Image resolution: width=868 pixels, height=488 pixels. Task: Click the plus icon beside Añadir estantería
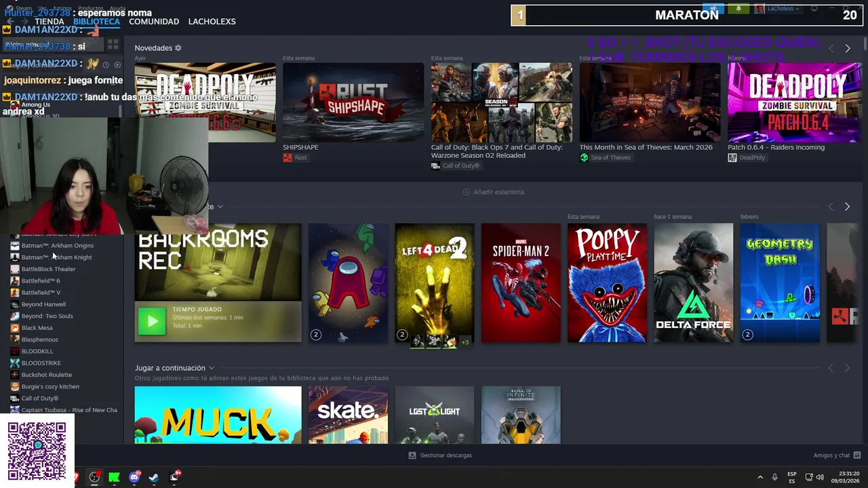coord(466,192)
